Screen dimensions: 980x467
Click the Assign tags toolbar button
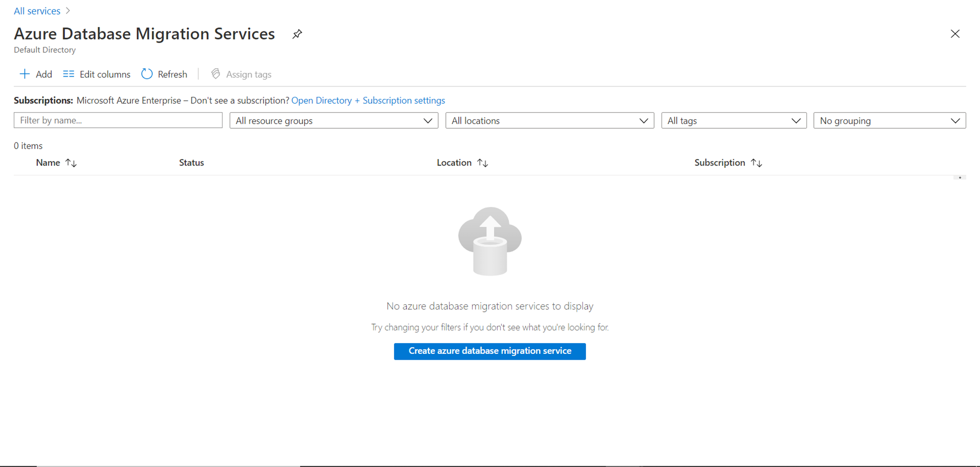pyautogui.click(x=241, y=74)
